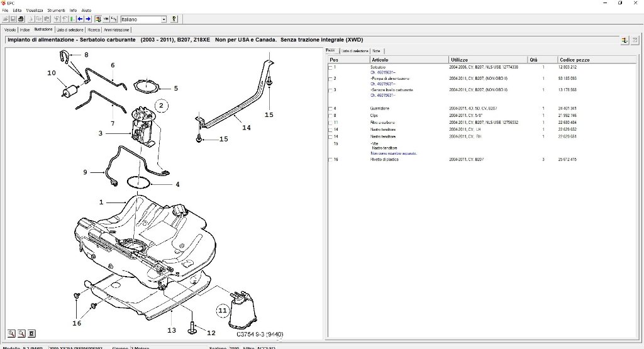Fit illustration to window icon
Image resolution: width=644 pixels, height=349 pixels.
[31, 333]
